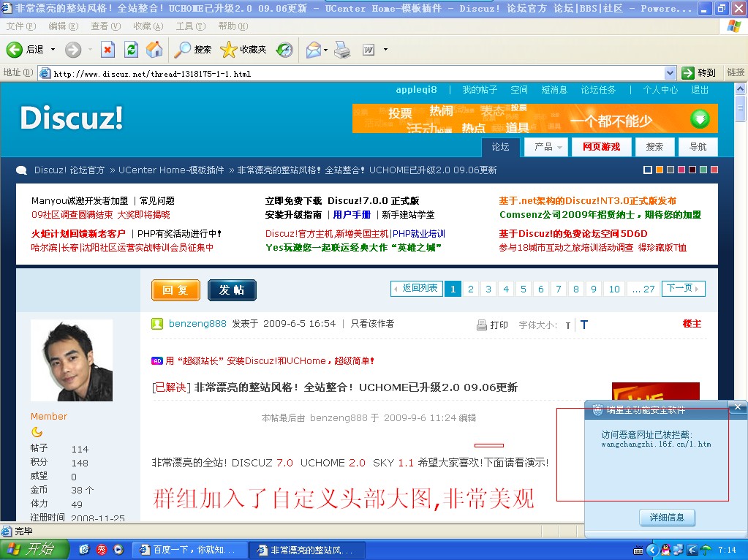Switch to 百度一下 taskbar window
748x560 pixels.
(189, 550)
